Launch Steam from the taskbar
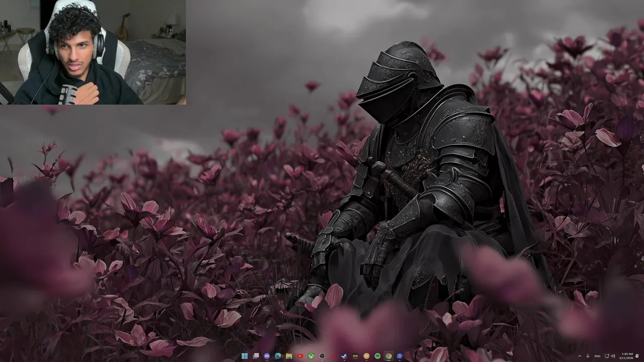 tap(344, 356)
